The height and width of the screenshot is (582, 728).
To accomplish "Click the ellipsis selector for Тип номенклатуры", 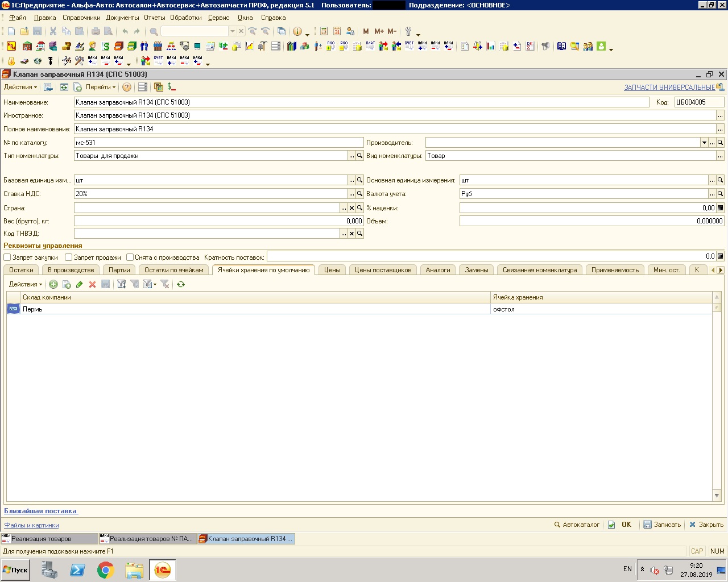I will (x=351, y=156).
